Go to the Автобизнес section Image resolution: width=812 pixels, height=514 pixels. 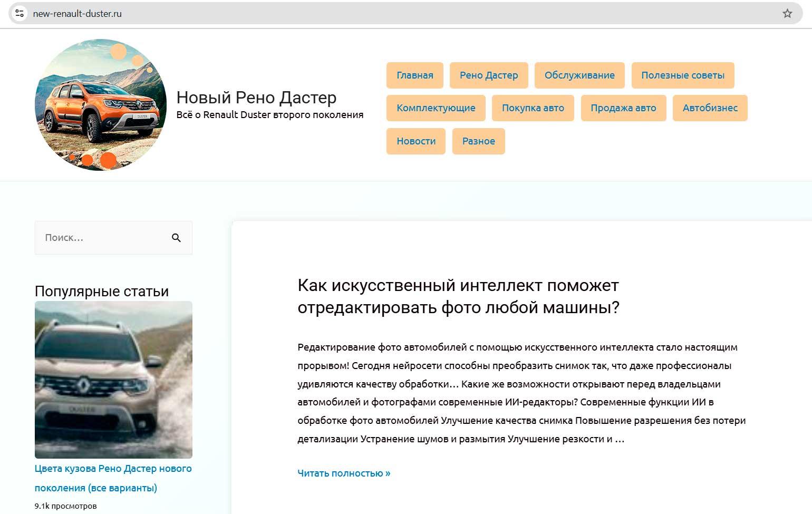pos(710,108)
